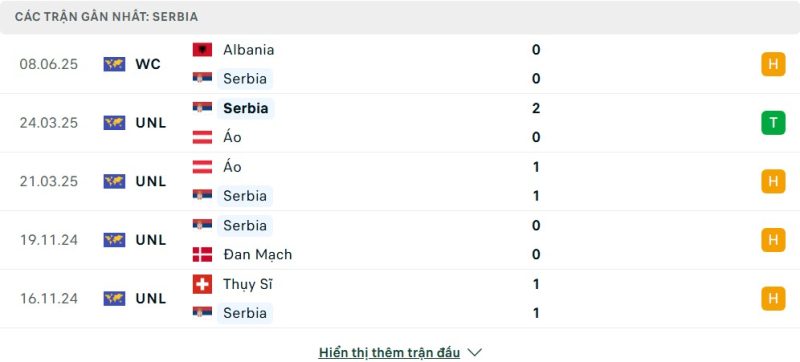The image size is (800, 362).
Task: Click the 'Các trận gần nhất: Serbia' header
Action: point(106,17)
